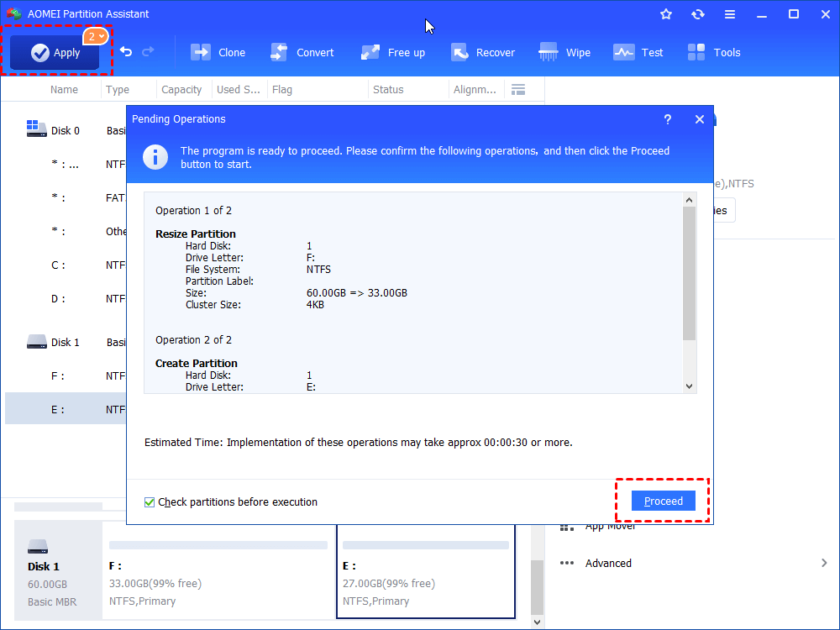The height and width of the screenshot is (630, 840).
Task: Click Disk 1 60.00GB panel in the disk map
Action: coord(58,570)
